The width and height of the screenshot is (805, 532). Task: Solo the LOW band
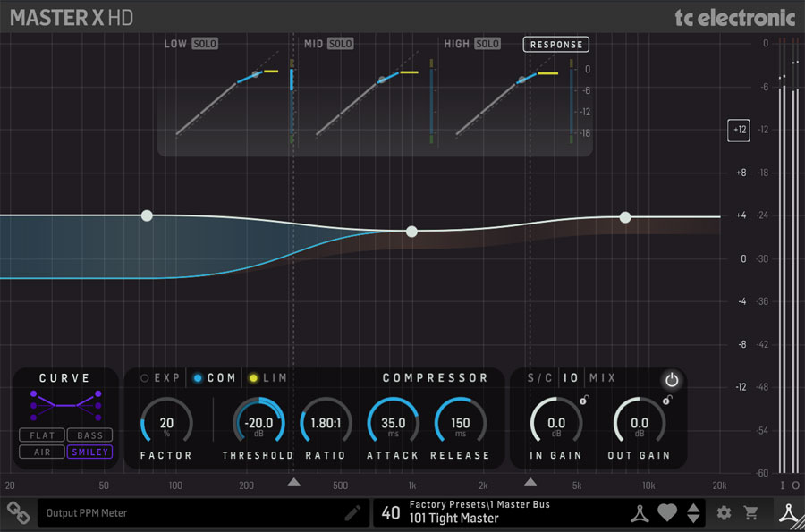pos(205,44)
